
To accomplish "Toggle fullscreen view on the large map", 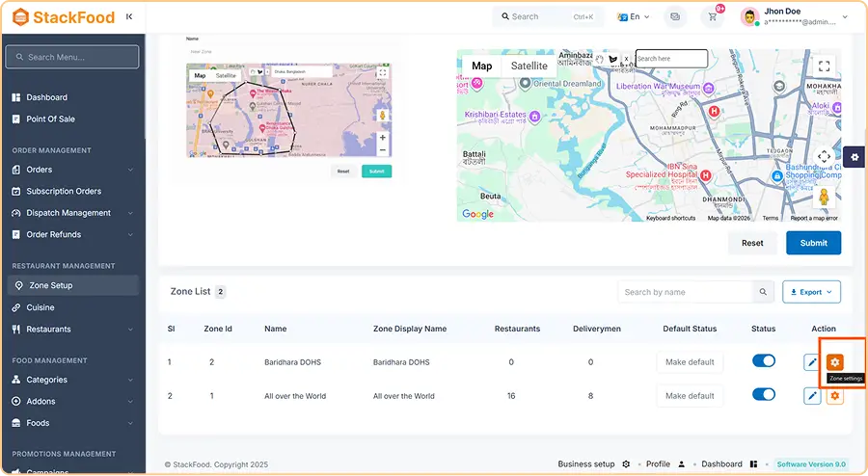I will [x=824, y=66].
